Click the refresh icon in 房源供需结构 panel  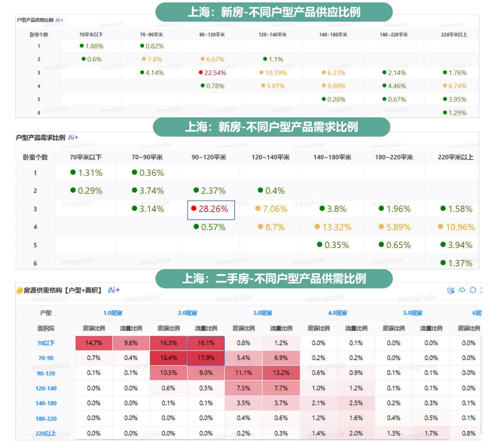[x=473, y=290]
